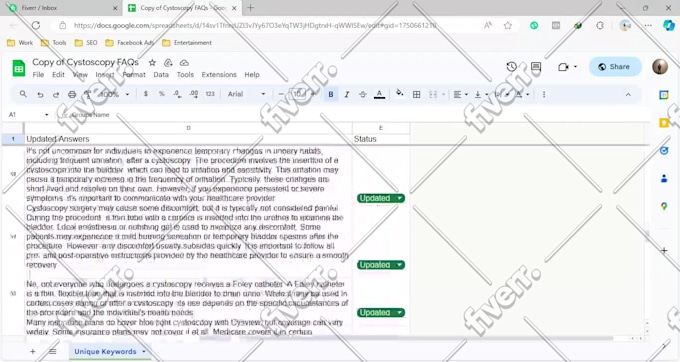Switch to Fiverr Inbox browser tab
The image size is (680, 362).
[x=63, y=8]
